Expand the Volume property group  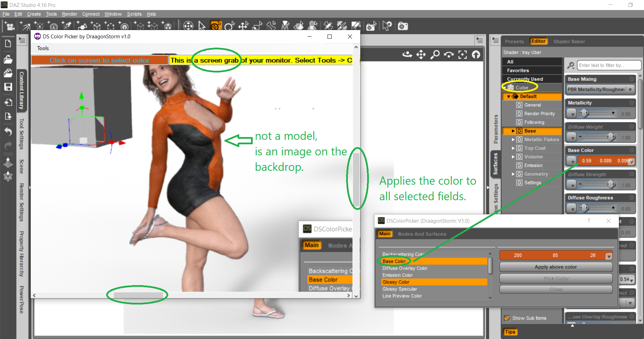click(x=513, y=157)
